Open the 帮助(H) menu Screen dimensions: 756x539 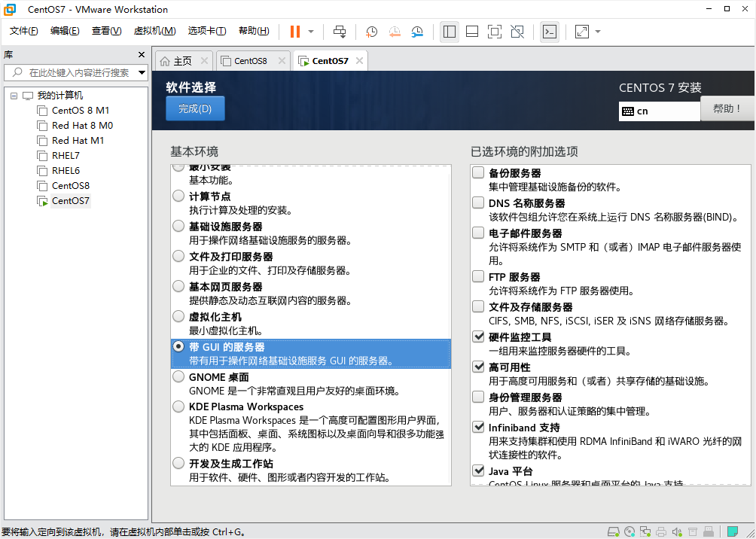click(254, 31)
